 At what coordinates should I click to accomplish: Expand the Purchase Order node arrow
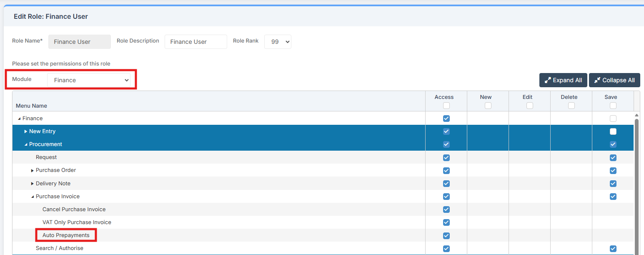33,171
